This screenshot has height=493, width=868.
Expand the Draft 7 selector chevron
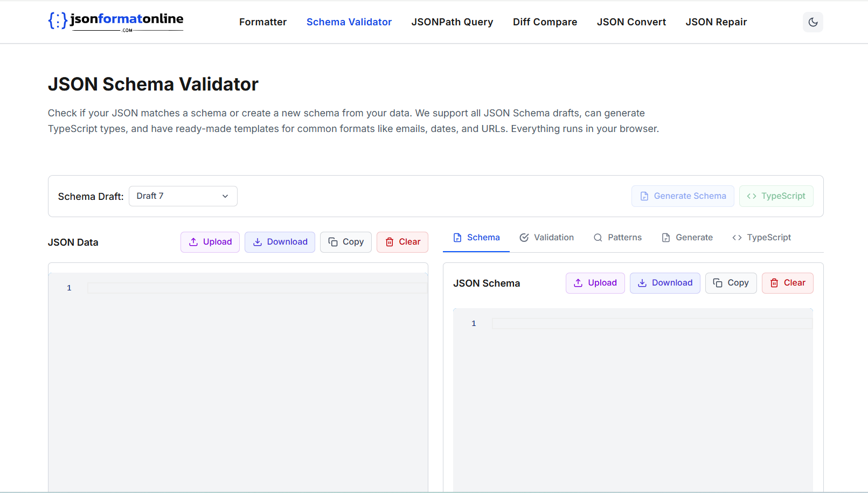(x=225, y=196)
